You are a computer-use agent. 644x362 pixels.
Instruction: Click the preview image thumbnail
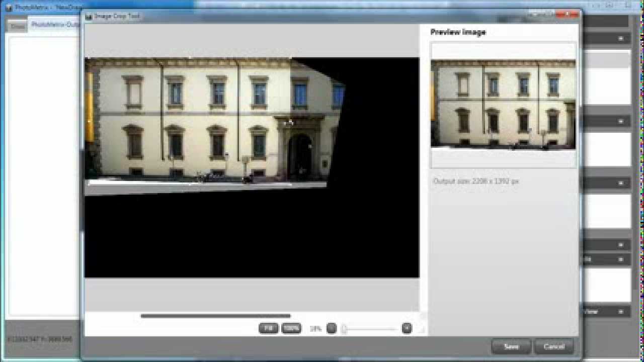(x=503, y=105)
